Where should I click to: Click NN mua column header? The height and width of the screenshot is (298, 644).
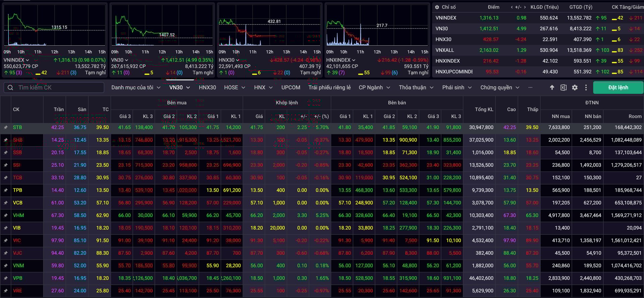[x=560, y=116]
